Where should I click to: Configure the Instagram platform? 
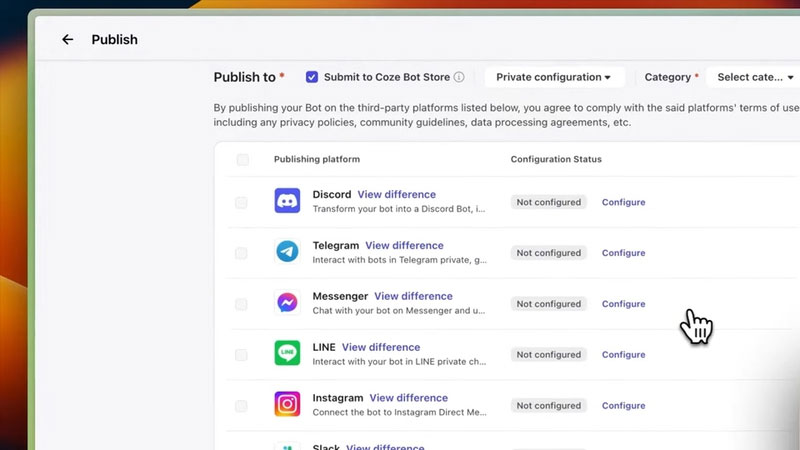(x=623, y=406)
